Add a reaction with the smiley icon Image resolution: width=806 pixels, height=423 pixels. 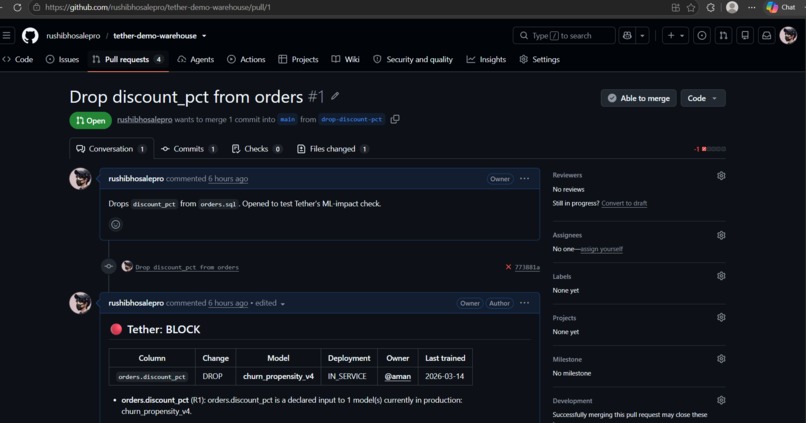tap(116, 224)
